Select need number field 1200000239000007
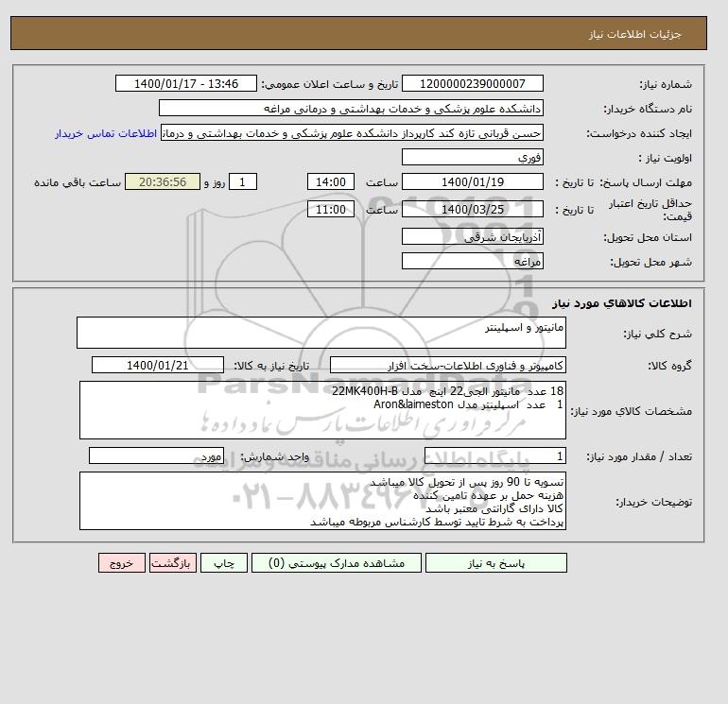This screenshot has height=704, width=728. 472,83
